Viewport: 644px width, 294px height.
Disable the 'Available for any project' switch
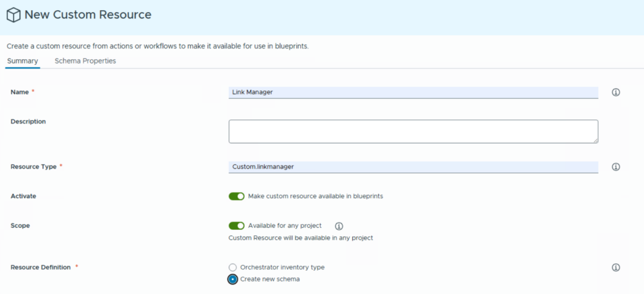[236, 226]
